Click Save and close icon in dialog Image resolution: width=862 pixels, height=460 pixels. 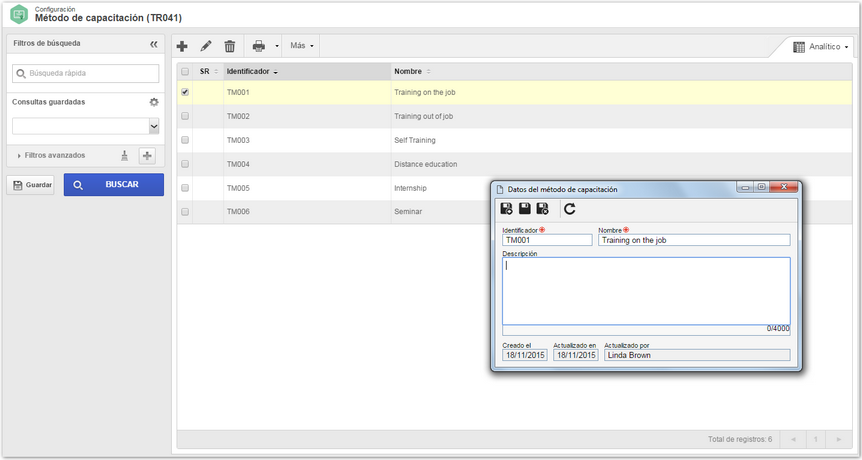543,208
